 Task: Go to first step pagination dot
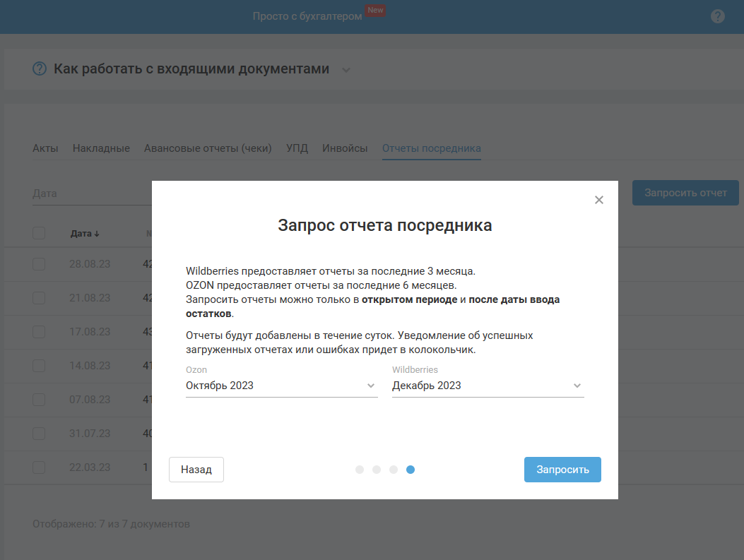pos(360,470)
